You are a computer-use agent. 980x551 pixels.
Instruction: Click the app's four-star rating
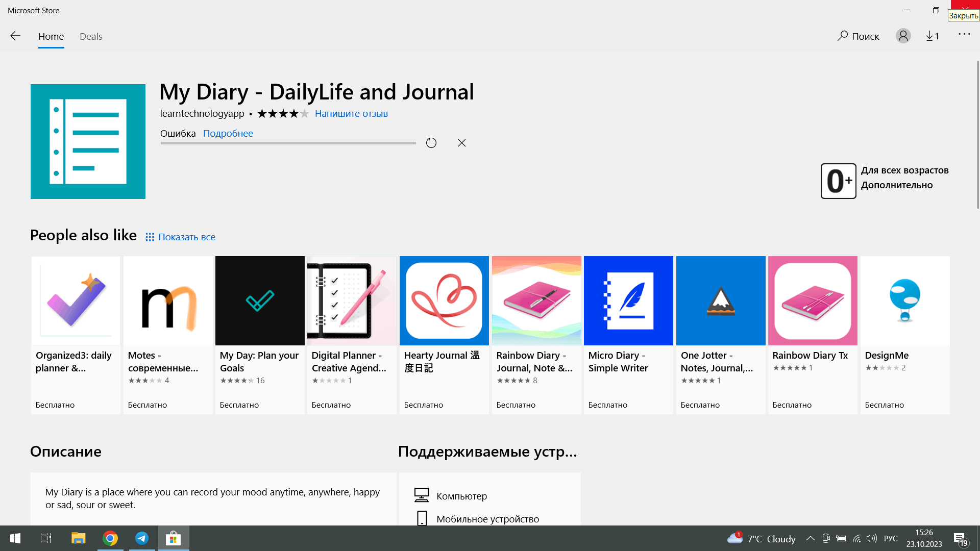pos(283,113)
